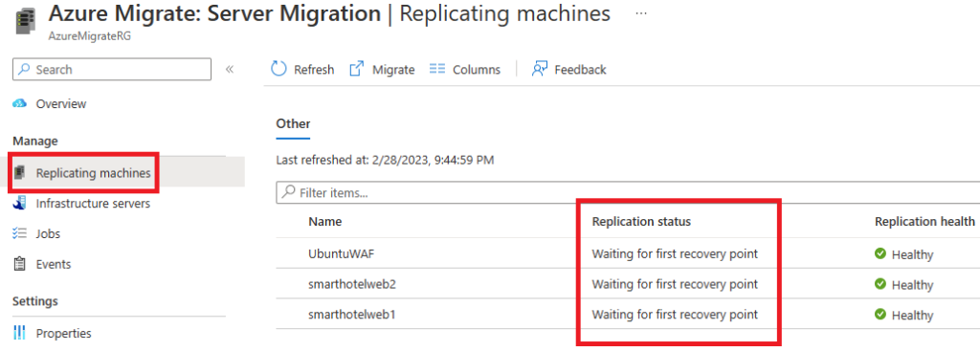980x351 pixels.
Task: Collapse the sidebar with the double chevron
Action: coord(230,69)
